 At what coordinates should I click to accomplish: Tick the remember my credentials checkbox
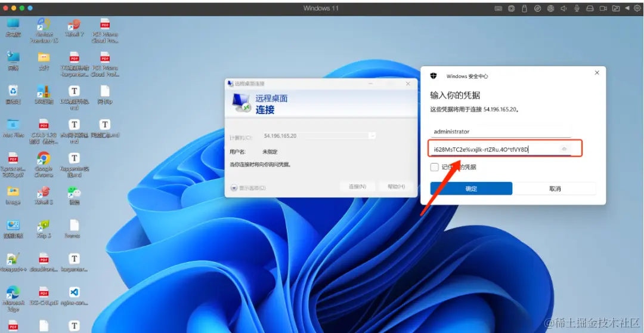435,167
